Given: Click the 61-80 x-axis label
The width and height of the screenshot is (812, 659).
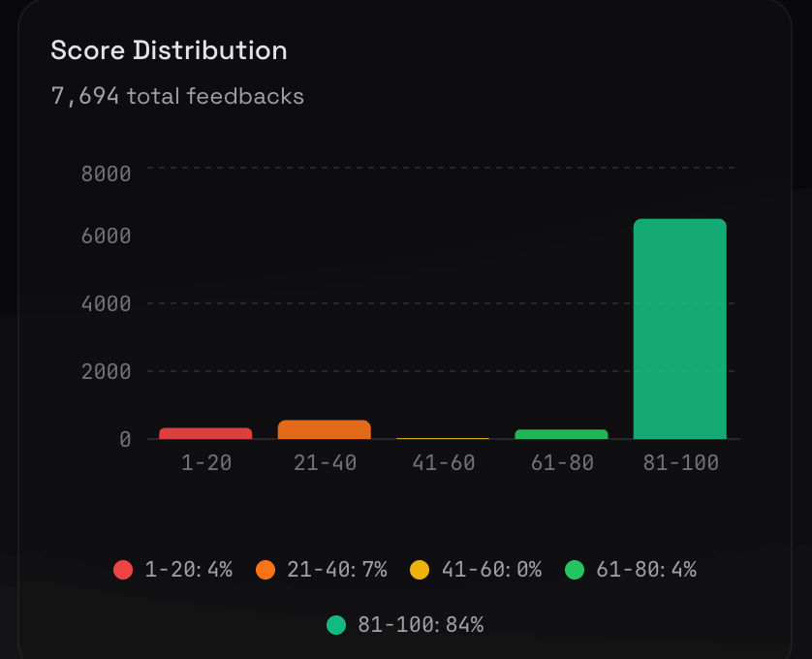Looking at the screenshot, I should (x=562, y=463).
